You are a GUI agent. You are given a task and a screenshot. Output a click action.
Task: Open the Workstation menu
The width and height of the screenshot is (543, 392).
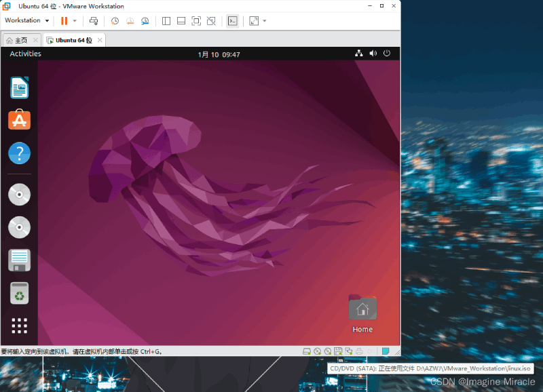(x=26, y=20)
